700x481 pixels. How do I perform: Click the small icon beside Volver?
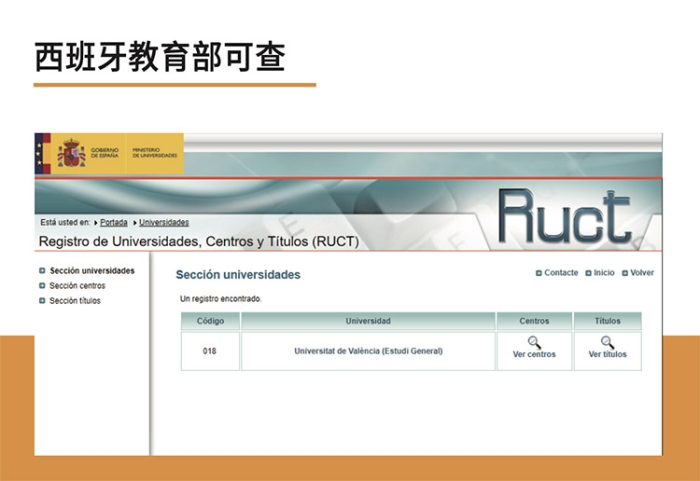coord(625,273)
